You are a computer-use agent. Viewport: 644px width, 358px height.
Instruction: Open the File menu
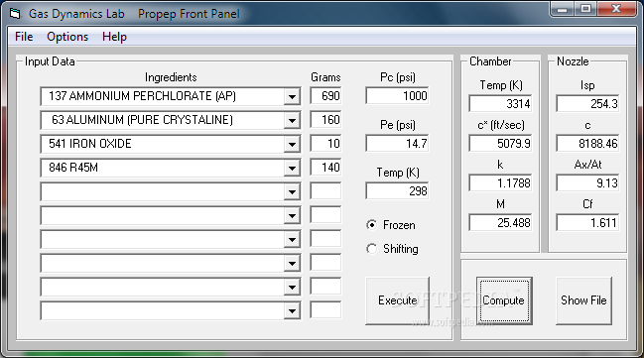click(24, 37)
